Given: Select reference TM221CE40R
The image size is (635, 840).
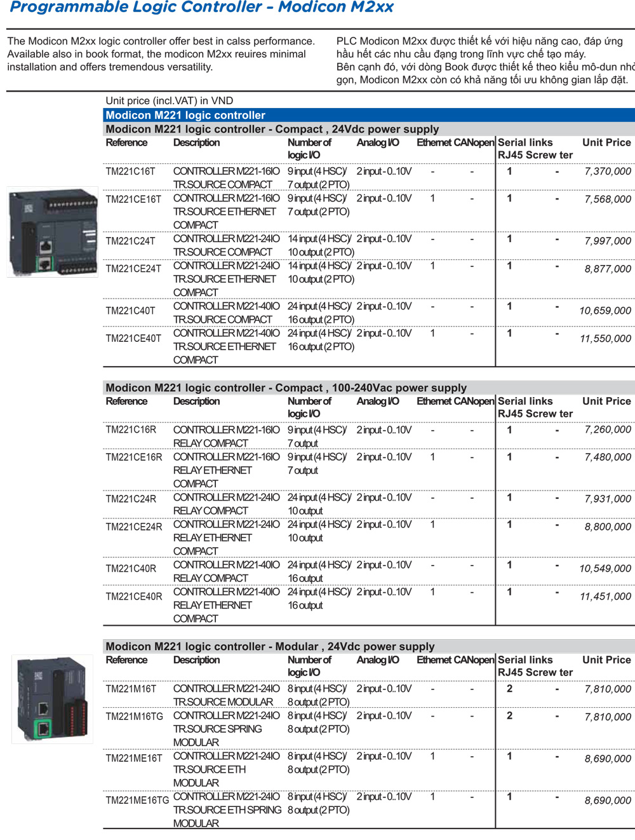Looking at the screenshot, I should point(134,597).
